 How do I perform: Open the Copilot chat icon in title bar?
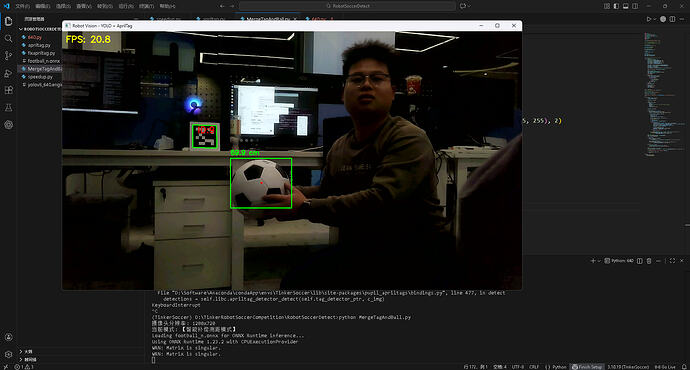click(x=462, y=6)
